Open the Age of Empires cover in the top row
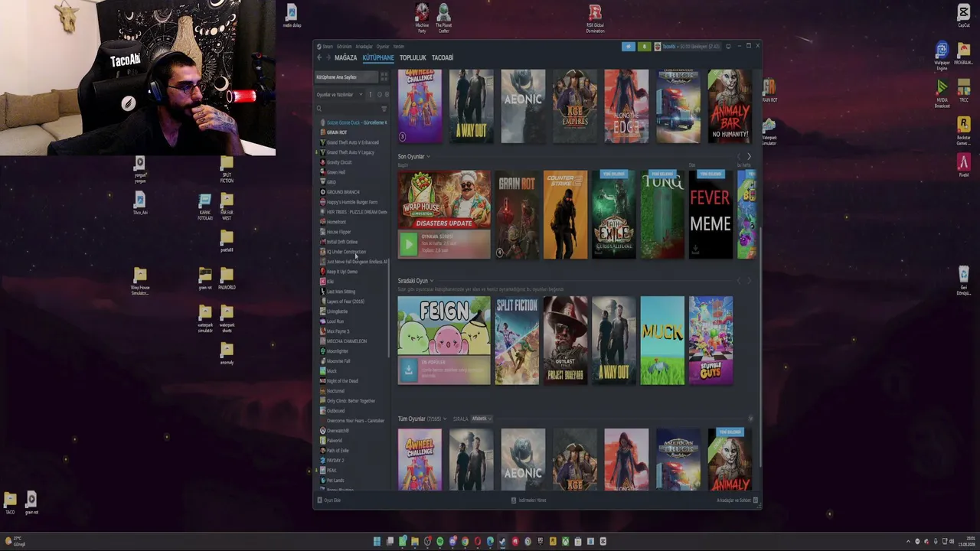The image size is (980, 551). click(575, 106)
